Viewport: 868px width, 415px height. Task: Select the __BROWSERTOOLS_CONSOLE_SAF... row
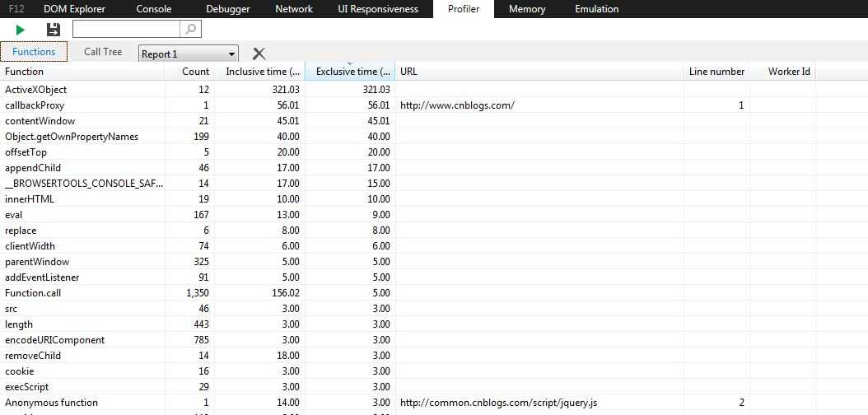coord(434,183)
